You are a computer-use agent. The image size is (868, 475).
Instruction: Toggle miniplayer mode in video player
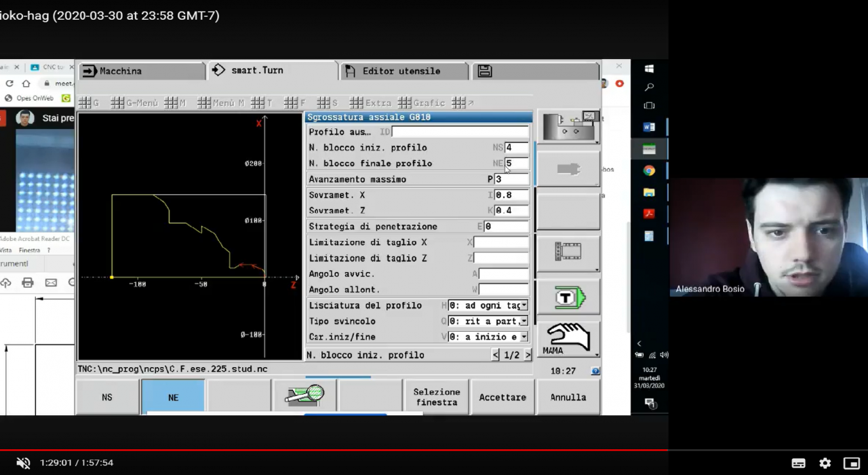pyautogui.click(x=851, y=463)
